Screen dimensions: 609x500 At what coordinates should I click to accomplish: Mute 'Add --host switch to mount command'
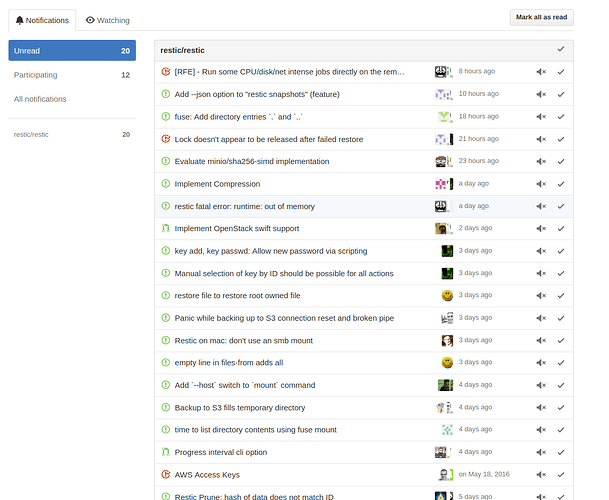(x=541, y=385)
